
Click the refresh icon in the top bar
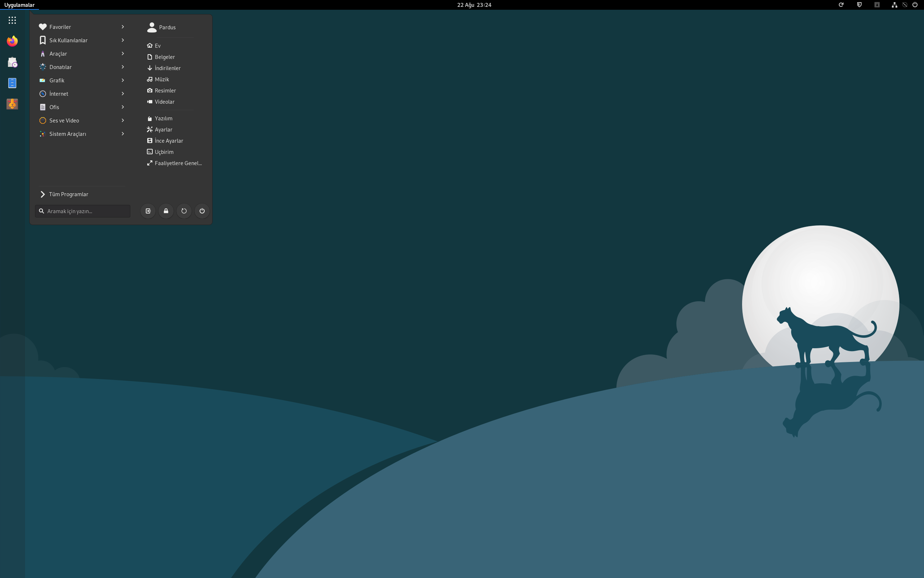coord(841,5)
